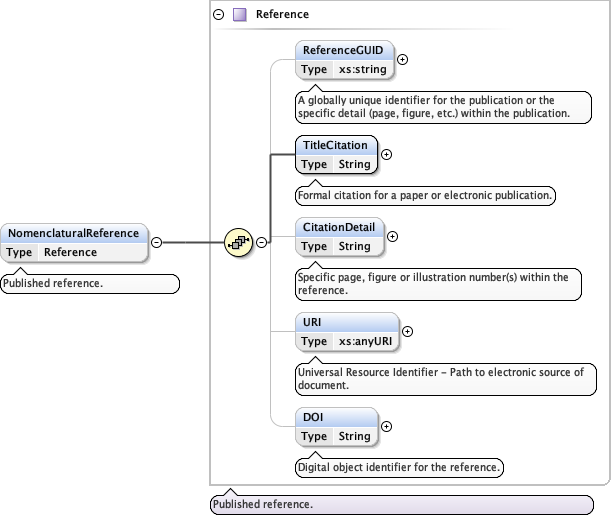Collapse the Reference type group
The image size is (612, 518).
[x=219, y=15]
